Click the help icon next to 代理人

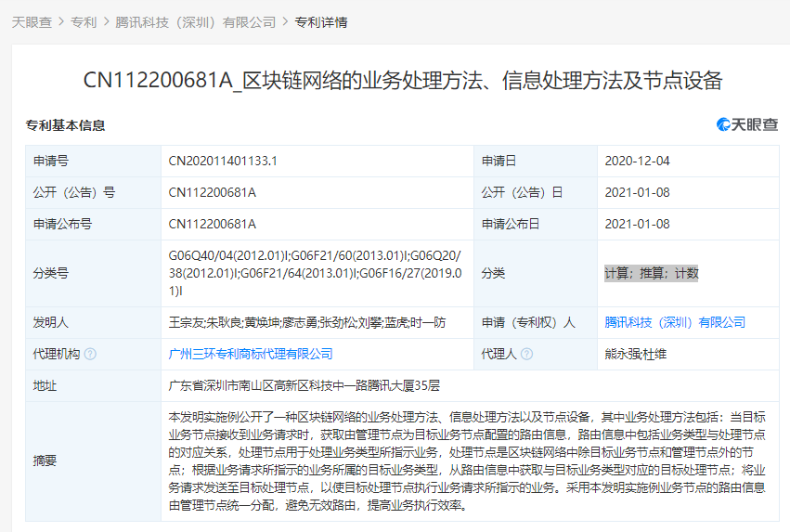[526, 354]
